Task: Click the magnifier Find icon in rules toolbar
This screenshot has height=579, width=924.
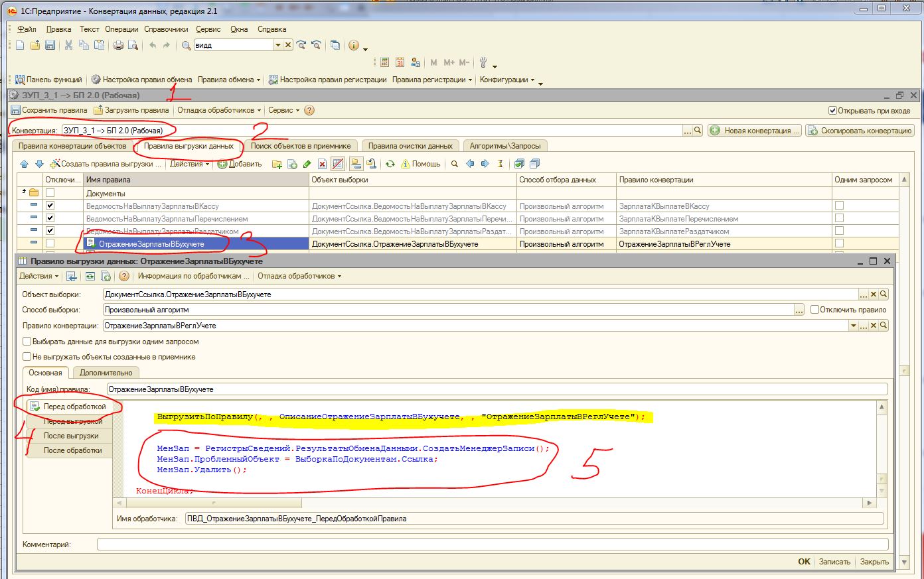Action: (455, 164)
